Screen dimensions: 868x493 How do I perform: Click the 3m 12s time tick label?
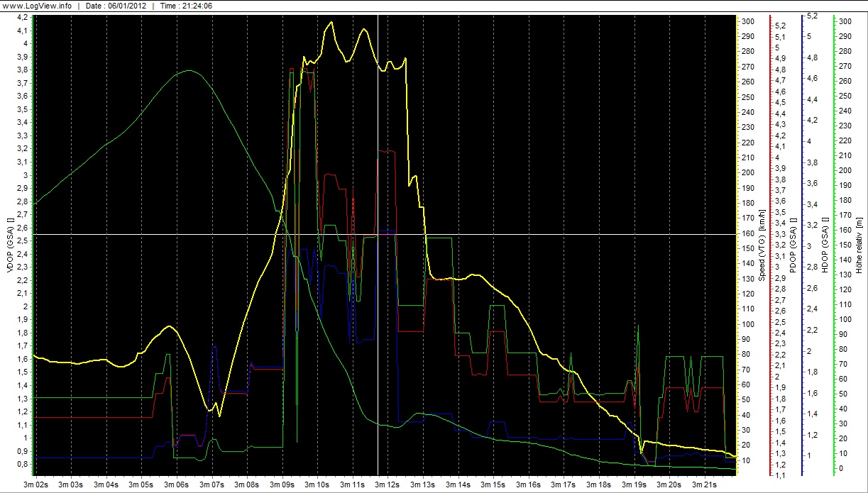pos(388,484)
